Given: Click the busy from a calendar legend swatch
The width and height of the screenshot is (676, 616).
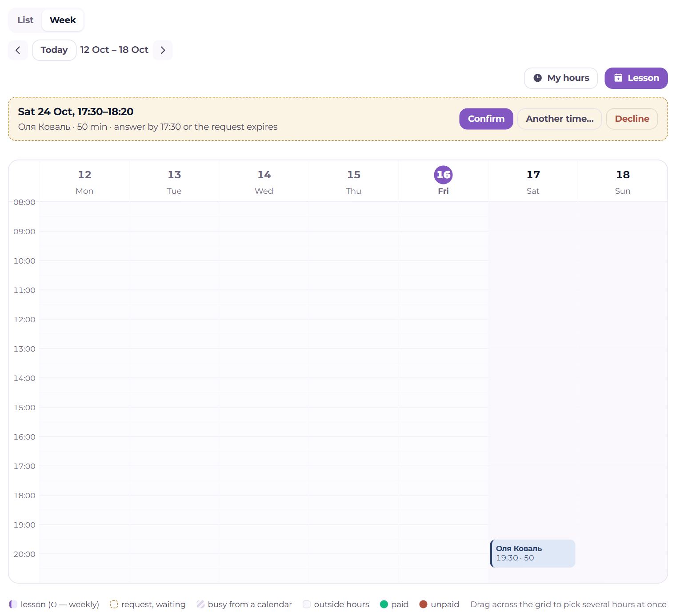Looking at the screenshot, I should coord(200,604).
